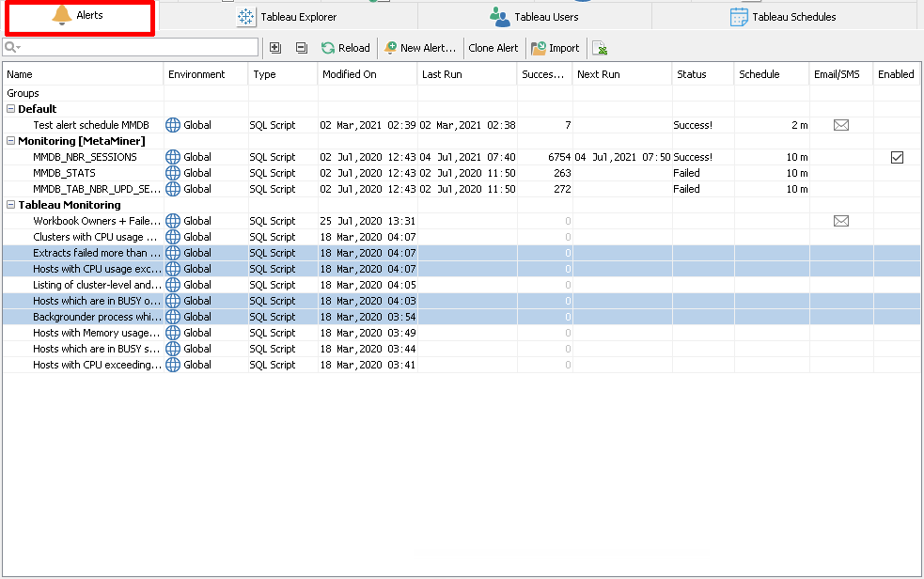Collapse the Monitoring [MetaMiner] group
924x579 pixels.
point(10,141)
